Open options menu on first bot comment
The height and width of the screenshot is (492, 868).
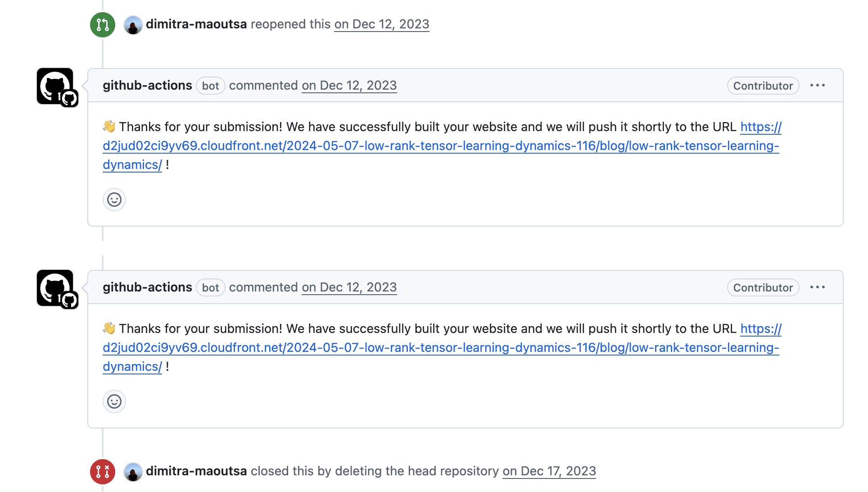click(x=818, y=86)
